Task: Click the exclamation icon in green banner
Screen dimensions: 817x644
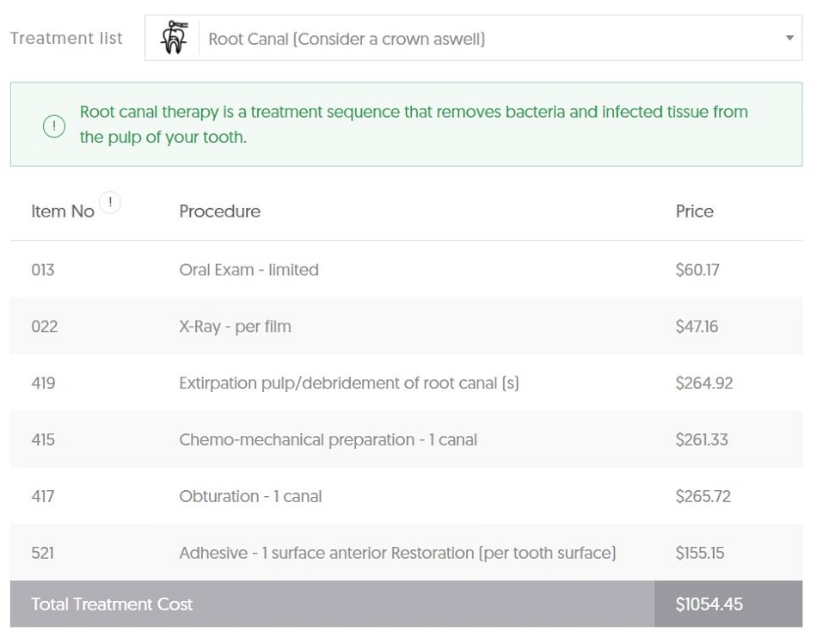Action: tap(53, 126)
